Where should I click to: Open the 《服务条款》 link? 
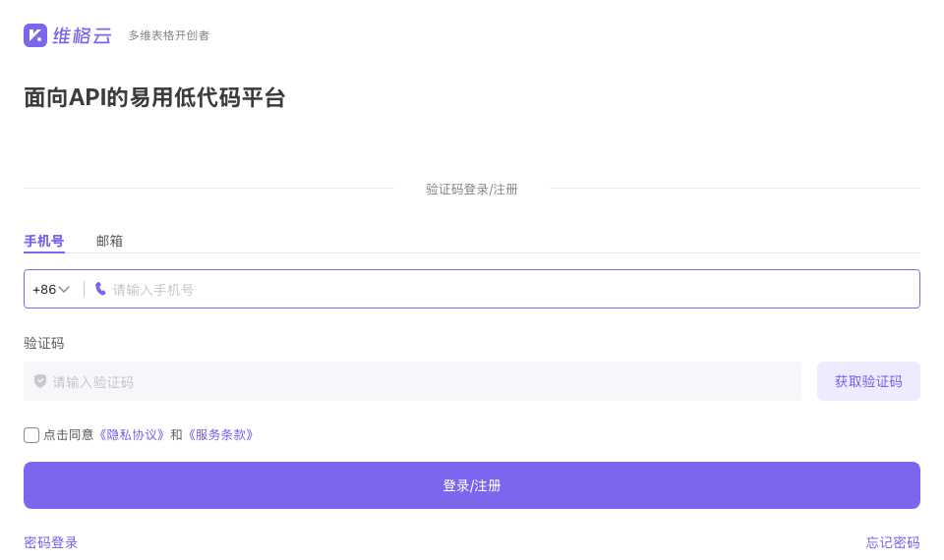[220, 434]
